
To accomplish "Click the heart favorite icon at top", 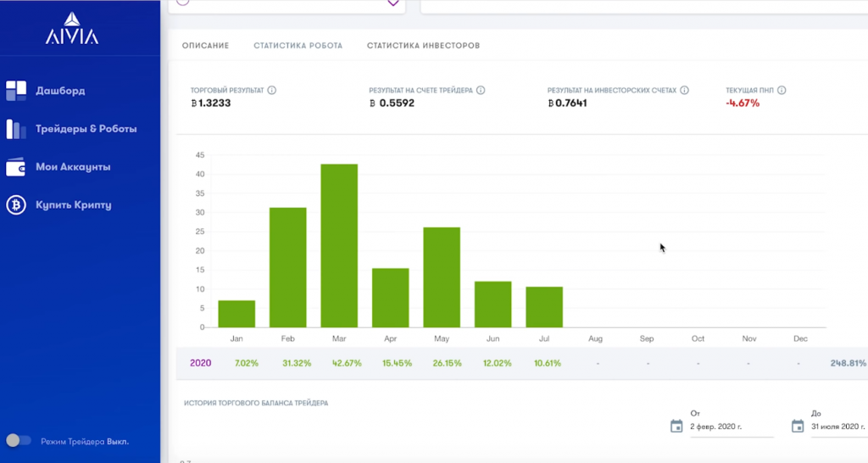I will point(393,3).
